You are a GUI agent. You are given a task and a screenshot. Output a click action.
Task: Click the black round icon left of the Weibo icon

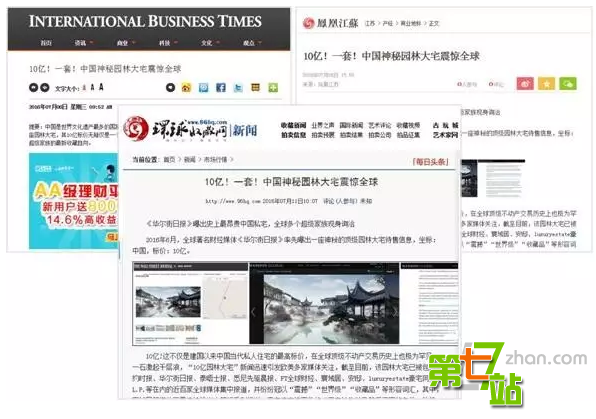pos(171,88)
